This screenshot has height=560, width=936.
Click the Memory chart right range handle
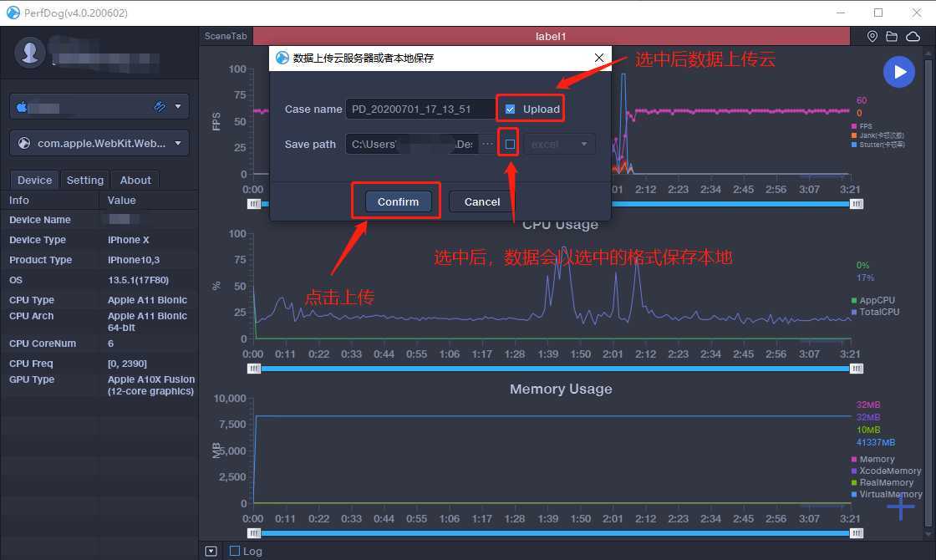[x=856, y=533]
